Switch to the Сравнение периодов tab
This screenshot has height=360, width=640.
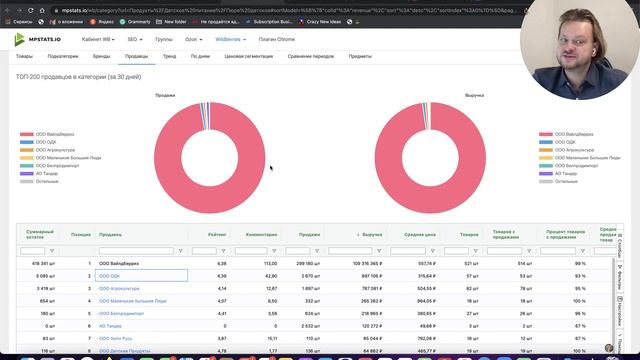coord(311,56)
